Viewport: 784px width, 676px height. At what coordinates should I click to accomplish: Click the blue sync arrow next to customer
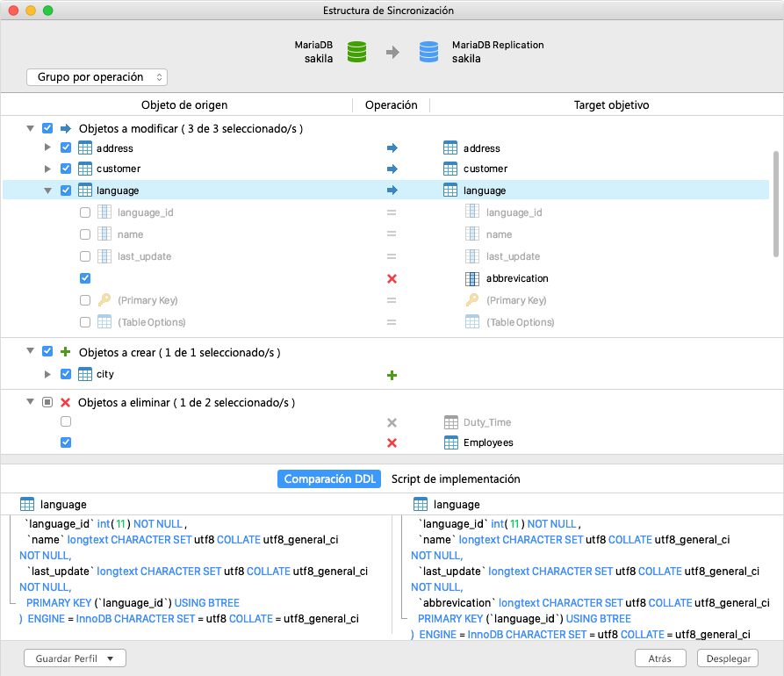coord(392,169)
